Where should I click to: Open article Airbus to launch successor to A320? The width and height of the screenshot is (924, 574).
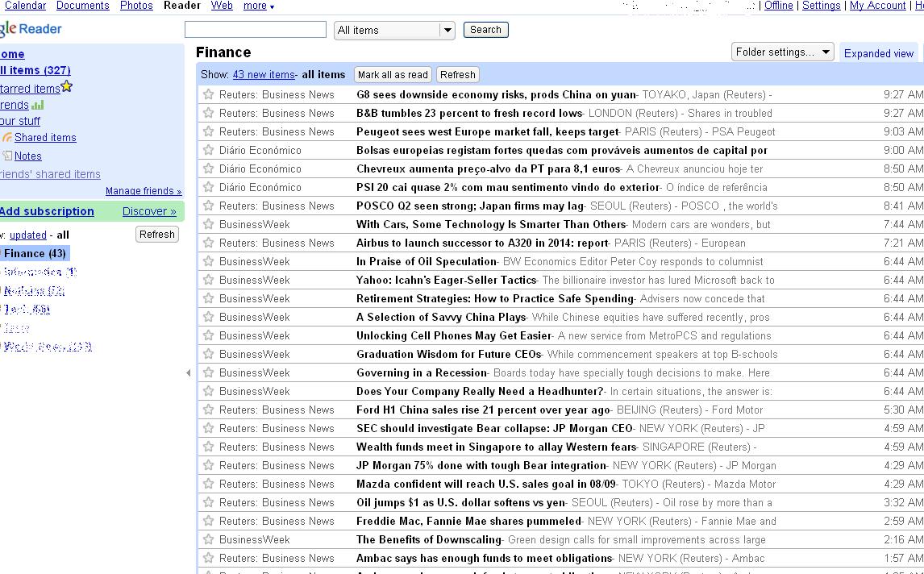tap(482, 243)
